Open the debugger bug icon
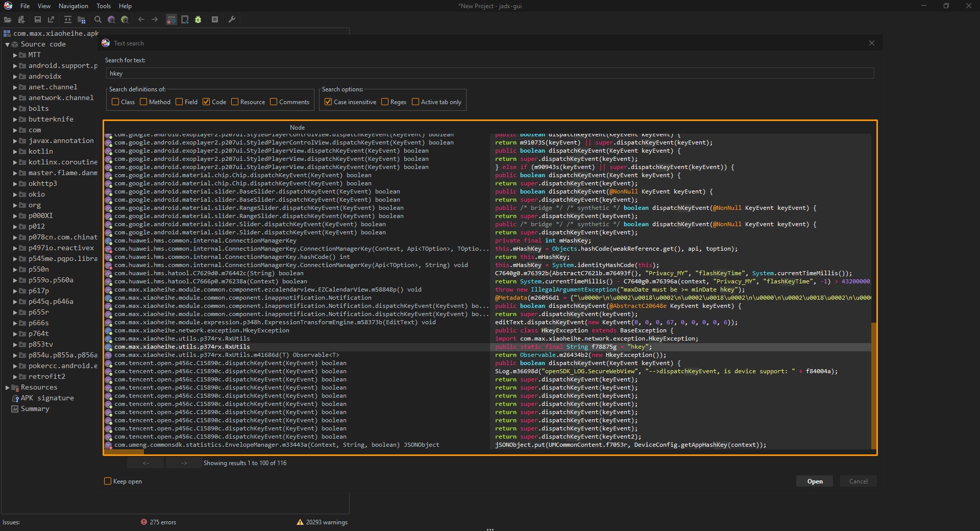980x531 pixels. pos(198,19)
